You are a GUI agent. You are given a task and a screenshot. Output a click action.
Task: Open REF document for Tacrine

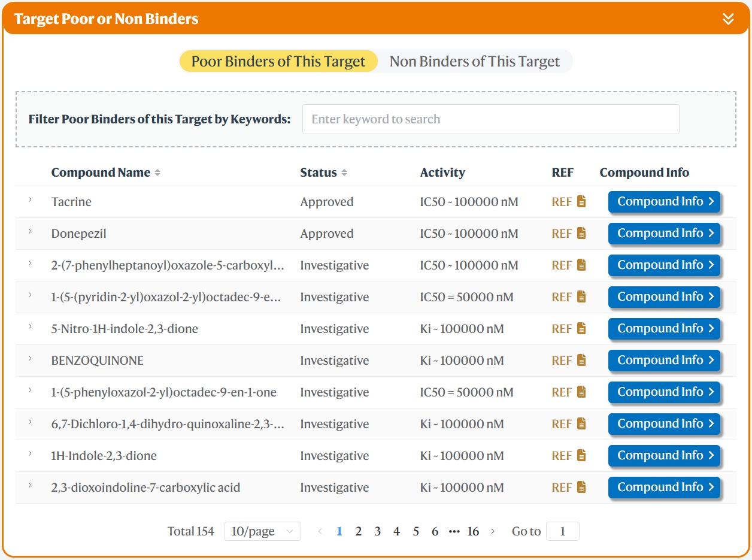coord(569,202)
